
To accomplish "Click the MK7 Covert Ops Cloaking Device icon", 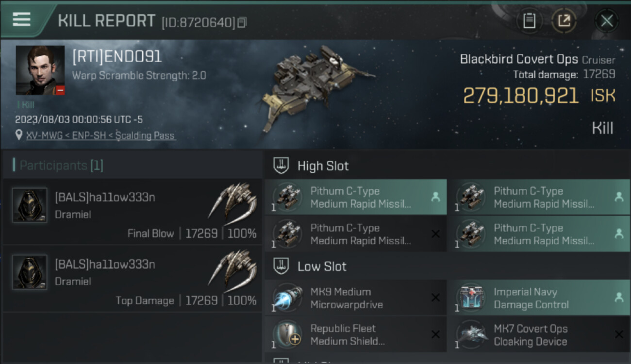I will 470,334.
